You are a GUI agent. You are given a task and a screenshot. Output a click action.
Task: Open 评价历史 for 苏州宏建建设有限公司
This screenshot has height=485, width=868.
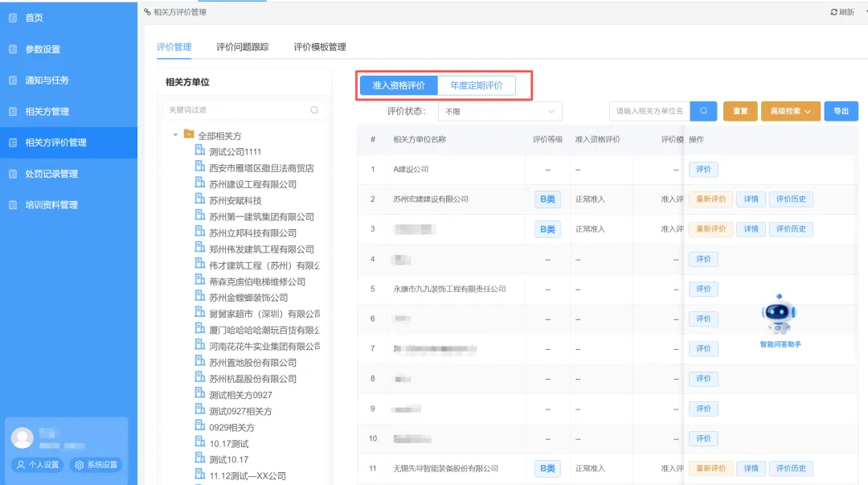click(791, 199)
